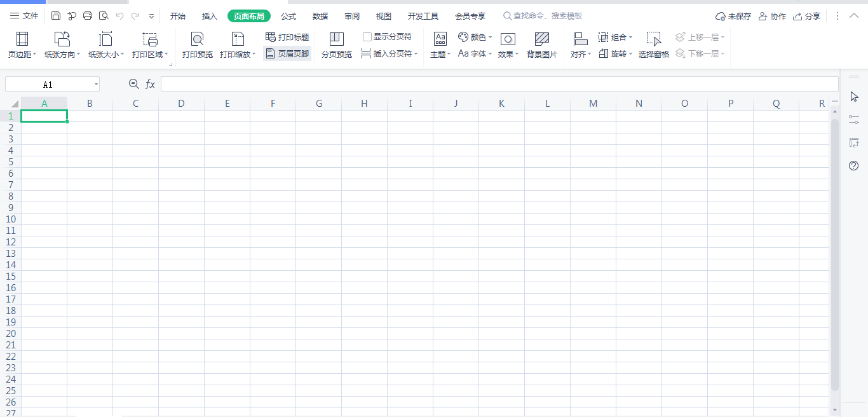Open the three-dot more options menu
The width and height of the screenshot is (868, 417).
pyautogui.click(x=837, y=16)
